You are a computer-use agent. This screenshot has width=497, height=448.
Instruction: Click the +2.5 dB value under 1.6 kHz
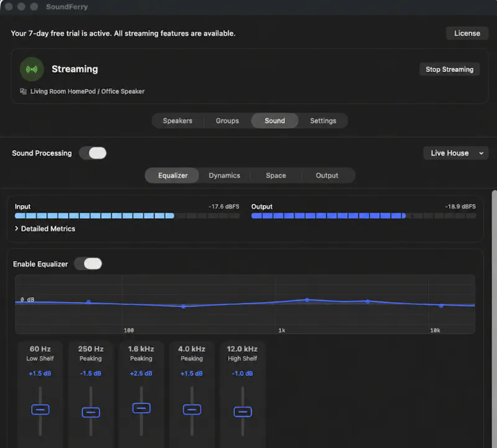pos(141,373)
